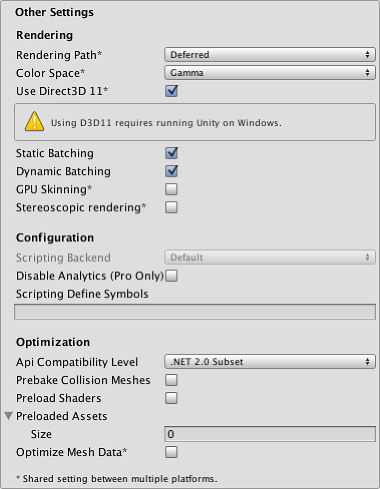Enable Stereoscopic rendering checkbox

(171, 207)
